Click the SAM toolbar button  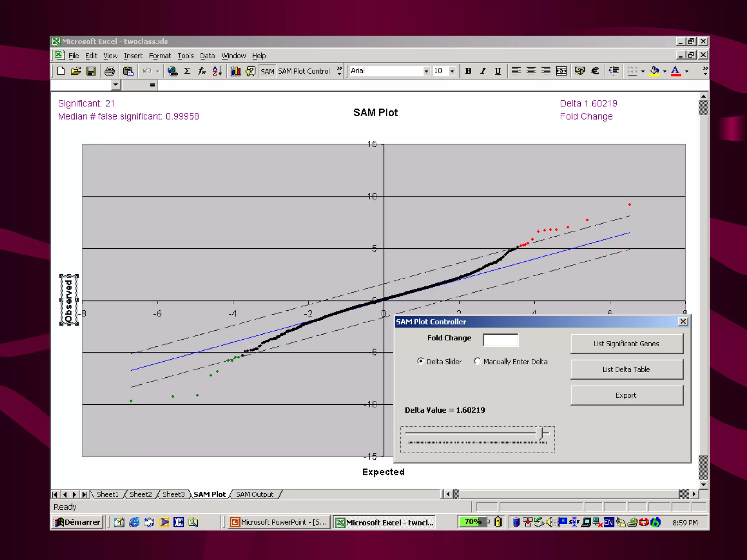pyautogui.click(x=267, y=71)
